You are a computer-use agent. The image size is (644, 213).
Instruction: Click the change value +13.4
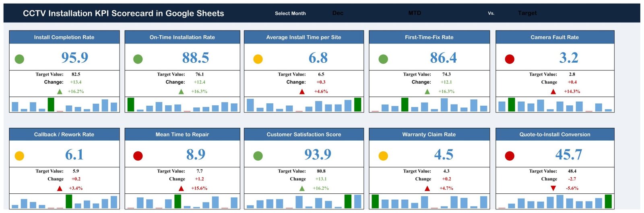76,82
